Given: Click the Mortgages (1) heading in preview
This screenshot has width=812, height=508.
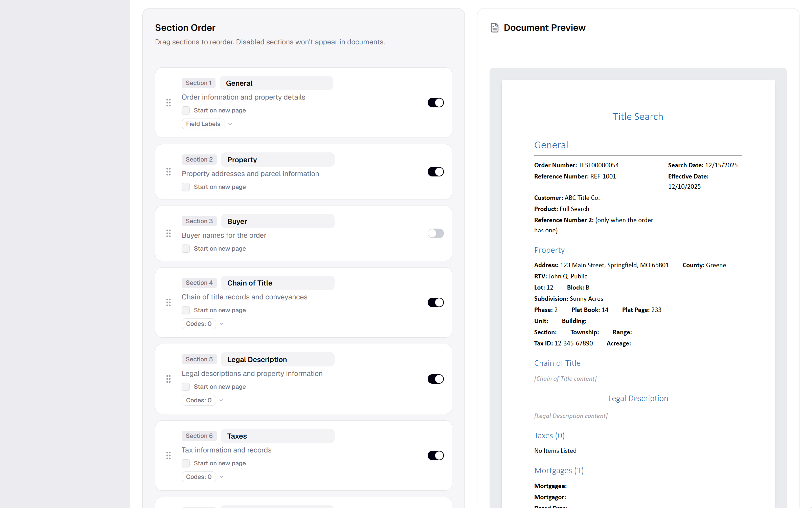Looking at the screenshot, I should click(x=559, y=470).
